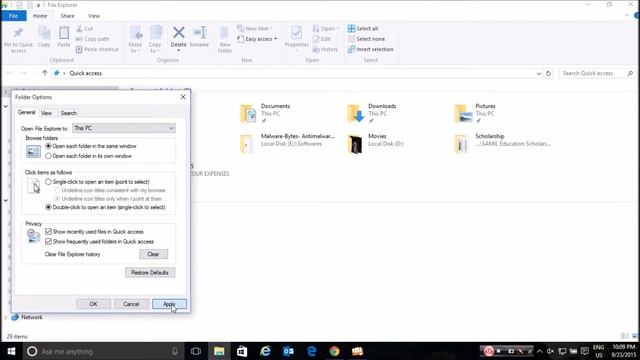Click Select all in ribbon
Viewport: 640px width, 360px height.
point(363,29)
